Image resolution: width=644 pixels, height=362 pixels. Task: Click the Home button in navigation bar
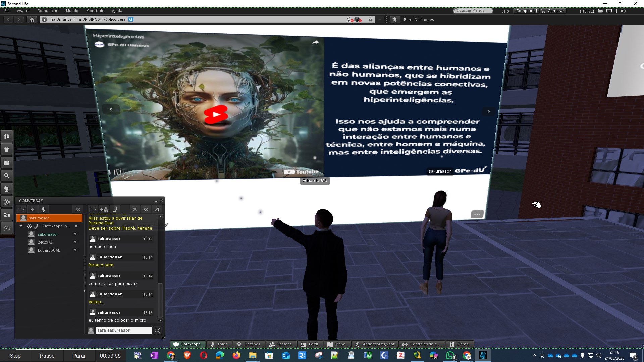pyautogui.click(x=32, y=19)
